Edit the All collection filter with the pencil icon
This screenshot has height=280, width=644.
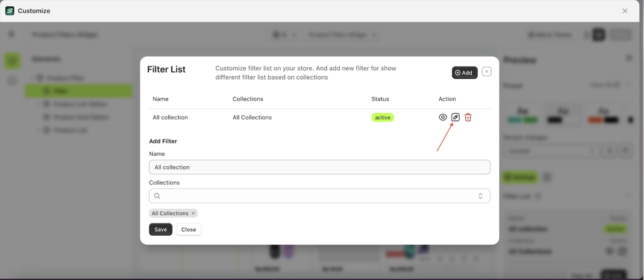455,117
